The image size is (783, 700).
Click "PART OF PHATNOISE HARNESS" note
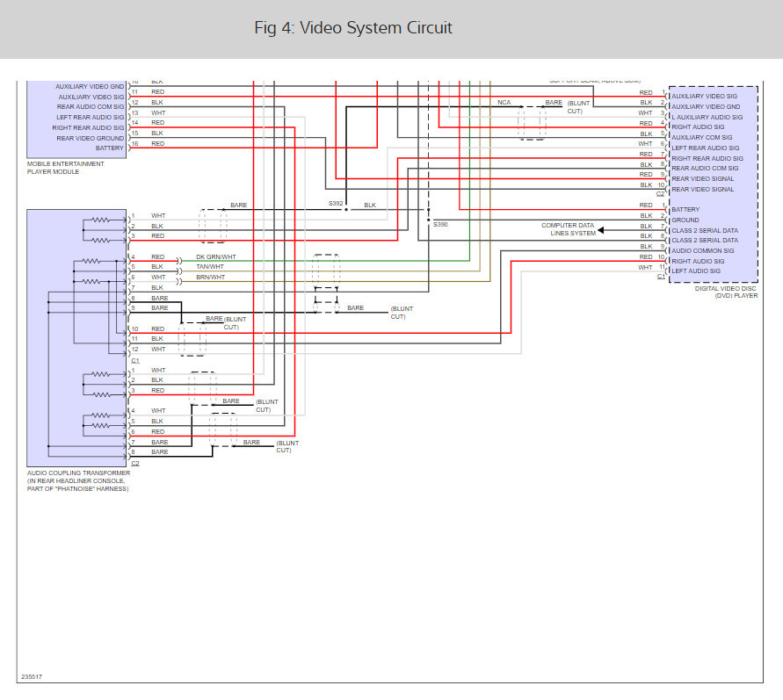77,489
